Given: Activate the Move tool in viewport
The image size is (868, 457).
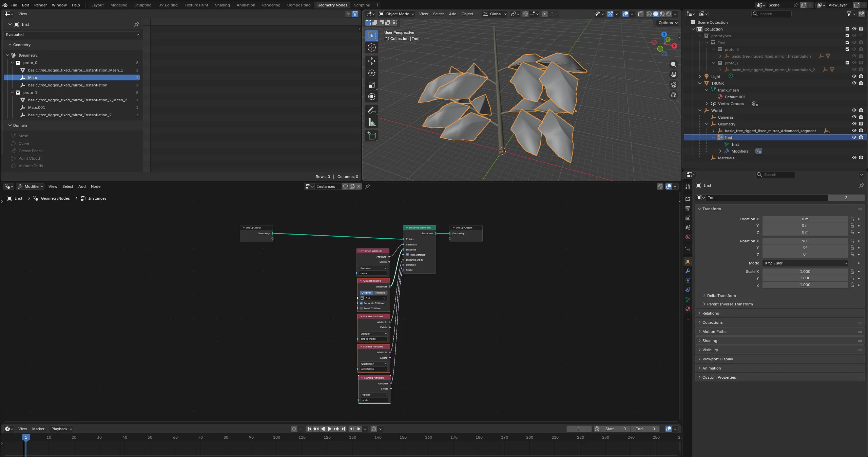Looking at the screenshot, I should (x=371, y=61).
